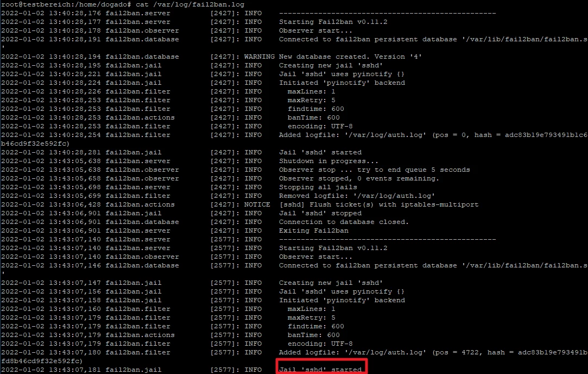
Task: Select the 'Stopping all jails' message
Action: pyautogui.click(x=318, y=187)
